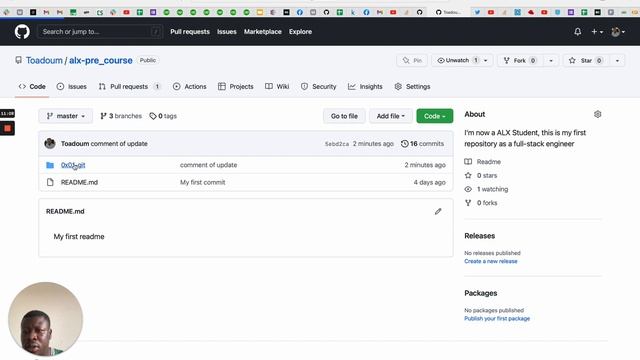Click Publish your first package
The image size is (640, 360).
497,318
